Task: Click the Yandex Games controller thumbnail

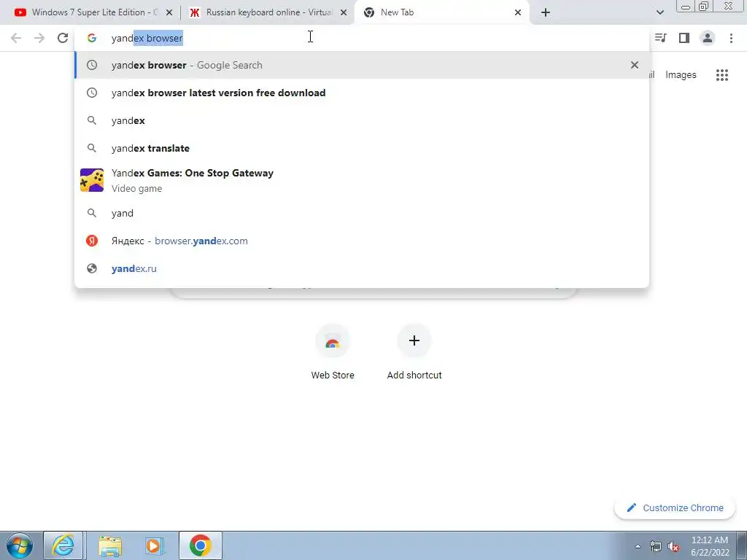Action: pyautogui.click(x=92, y=181)
